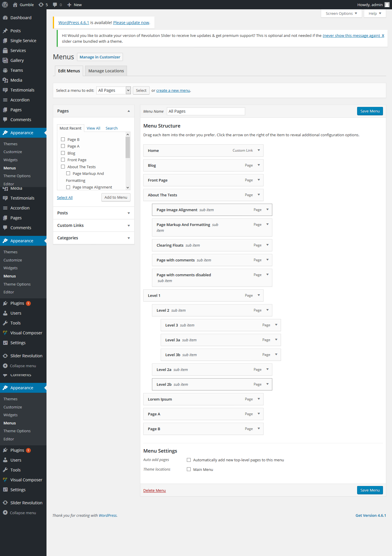Click the Delete Menu link
Screen dimensions: 392x556
click(154, 490)
